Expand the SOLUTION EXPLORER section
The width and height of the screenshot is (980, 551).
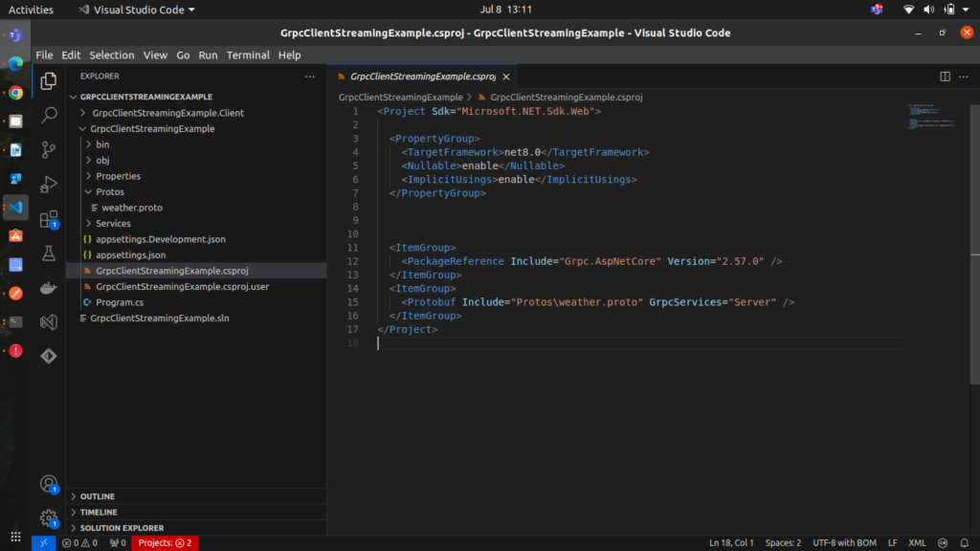pos(121,528)
